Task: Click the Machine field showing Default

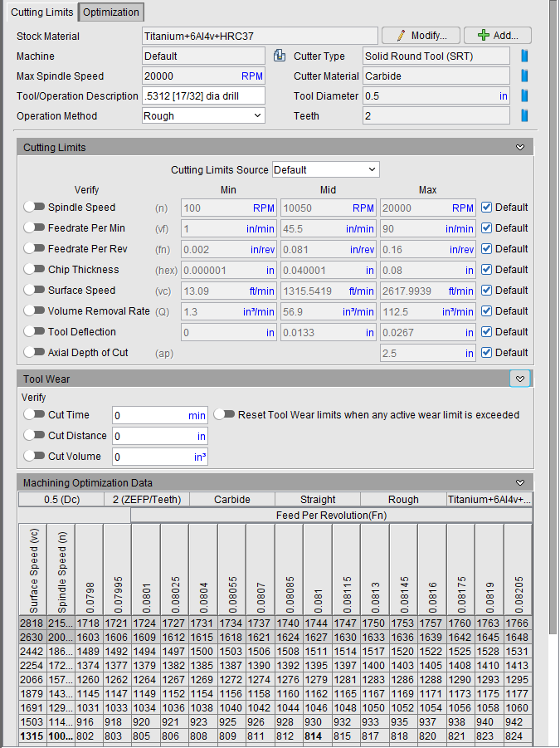Action: point(203,56)
